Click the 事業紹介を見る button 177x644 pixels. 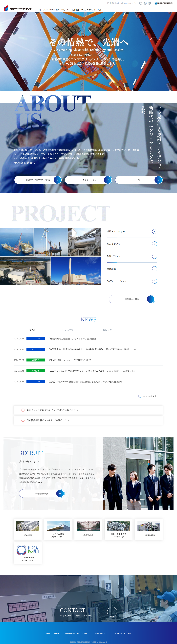[132, 299]
